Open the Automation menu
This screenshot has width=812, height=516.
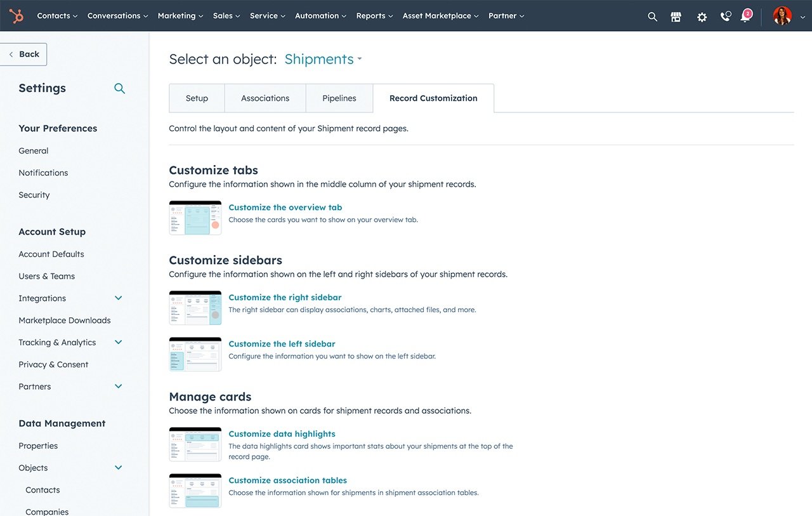point(320,16)
